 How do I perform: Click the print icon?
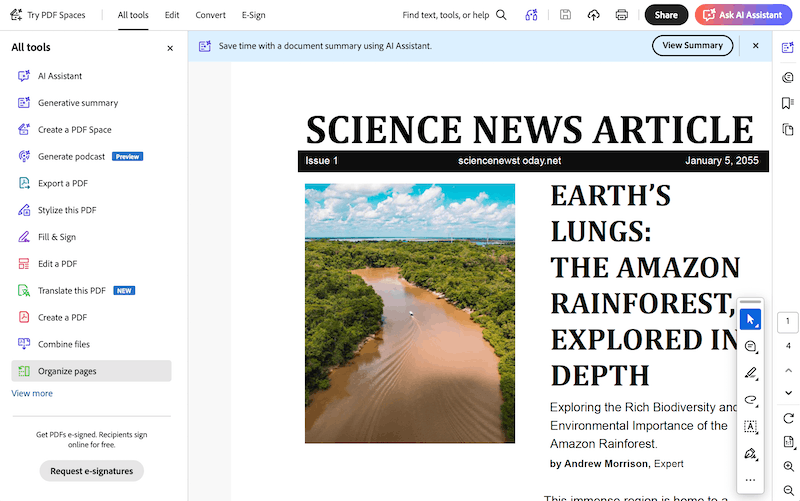pos(622,15)
